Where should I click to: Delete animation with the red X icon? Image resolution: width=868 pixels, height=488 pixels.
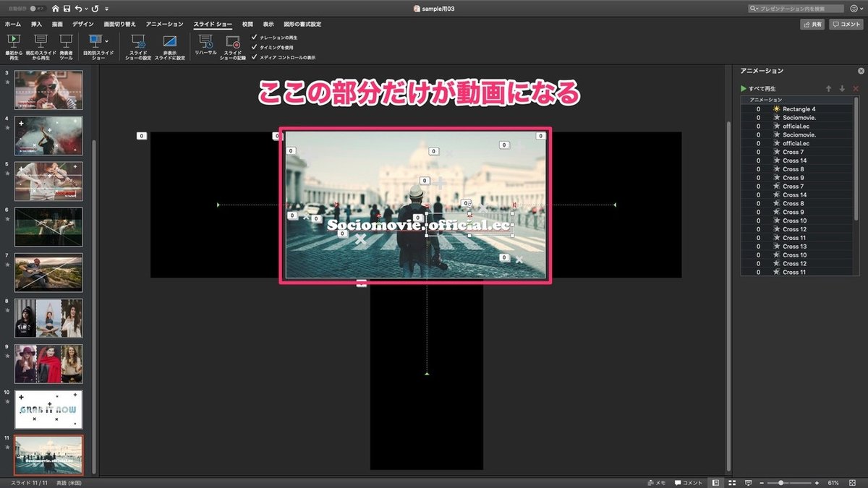tap(856, 88)
